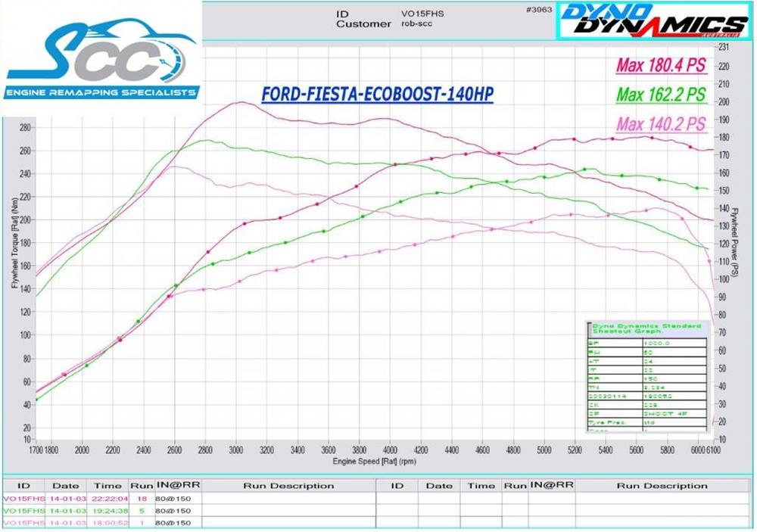This screenshot has width=757, height=532.
Task: Click the Run Description header in the right run table
Action: [662, 486]
